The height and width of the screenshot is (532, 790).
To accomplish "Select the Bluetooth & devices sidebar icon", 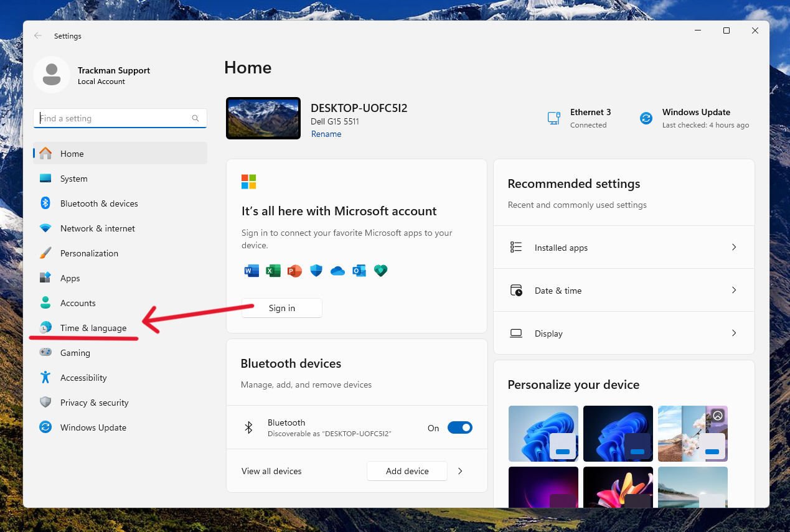I will [x=45, y=203].
